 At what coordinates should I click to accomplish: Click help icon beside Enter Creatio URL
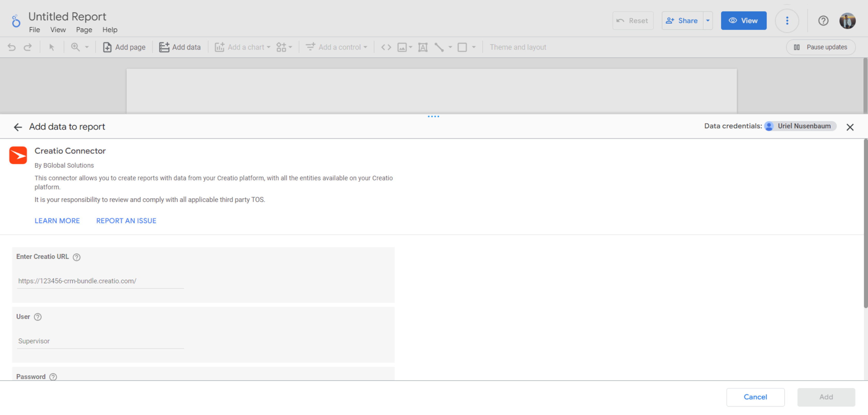coord(77,257)
